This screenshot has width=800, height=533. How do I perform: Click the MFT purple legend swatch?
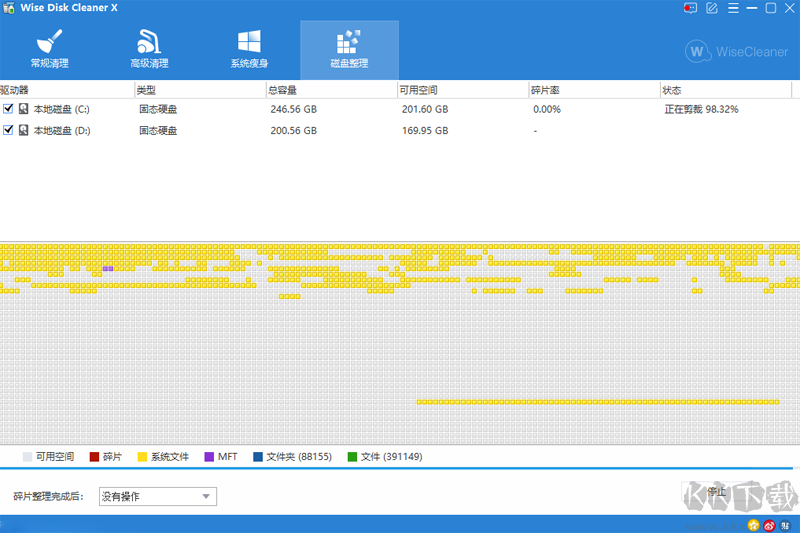209,456
